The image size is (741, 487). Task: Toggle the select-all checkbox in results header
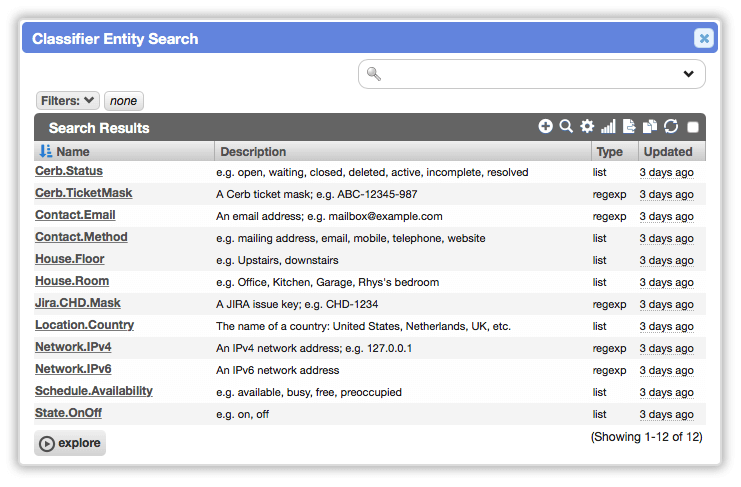[693, 127]
